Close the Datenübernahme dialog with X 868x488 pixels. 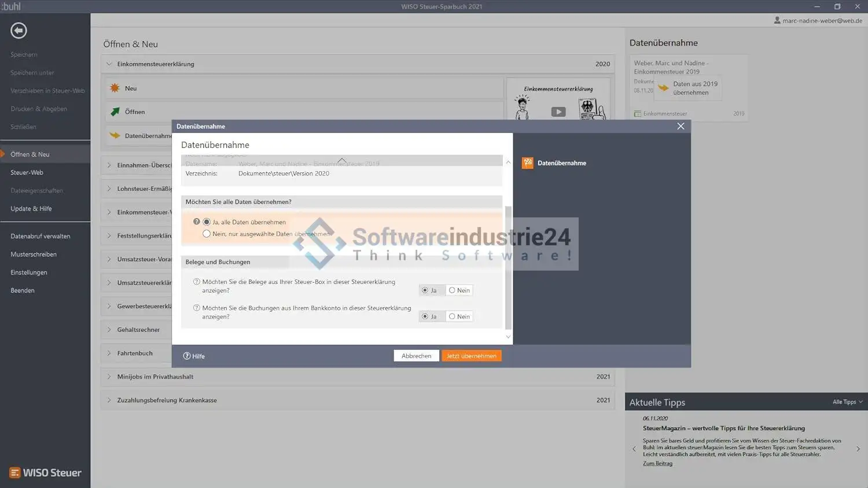[x=681, y=126]
